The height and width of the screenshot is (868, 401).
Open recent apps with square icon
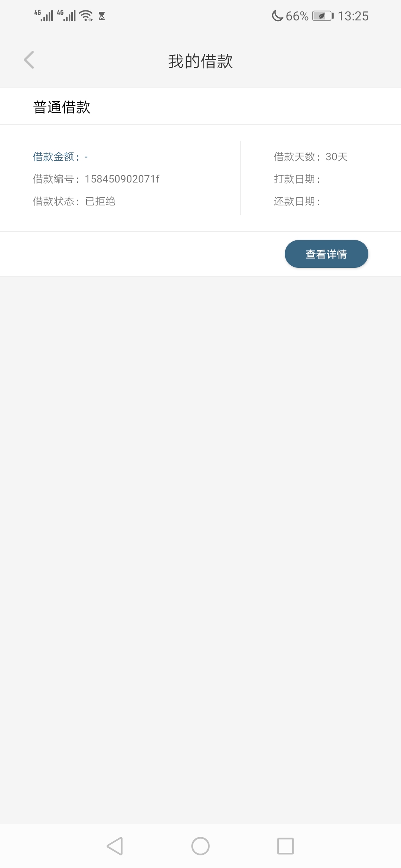[x=286, y=846]
